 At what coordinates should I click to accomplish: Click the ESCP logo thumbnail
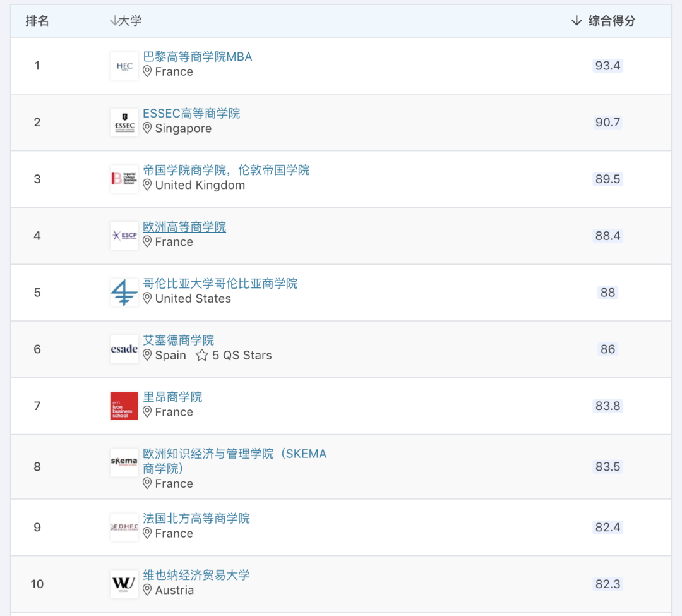click(x=124, y=236)
